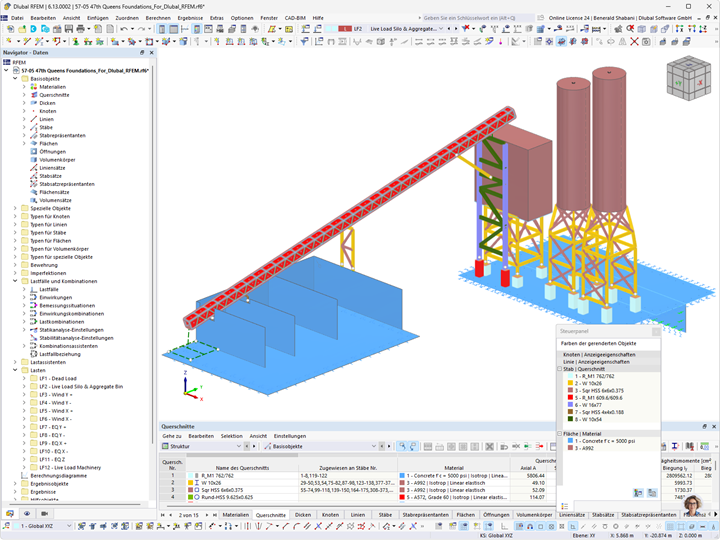Click the list icon at Steuerpanel bottom left
Screen dimensions: 720x540
click(565, 506)
